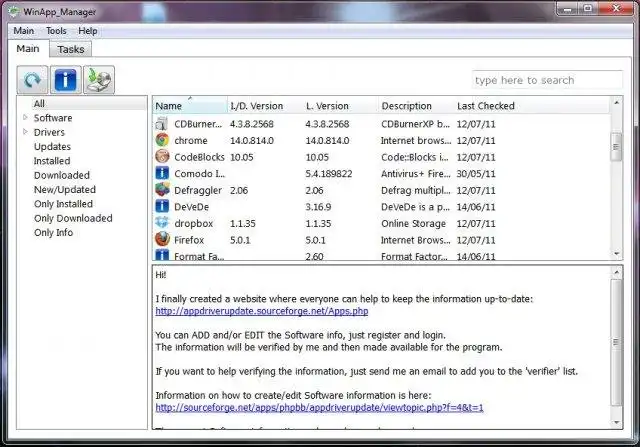This screenshot has height=447, width=640.
Task: Open the appdriverupdate Apps.php link
Action: tap(262, 311)
